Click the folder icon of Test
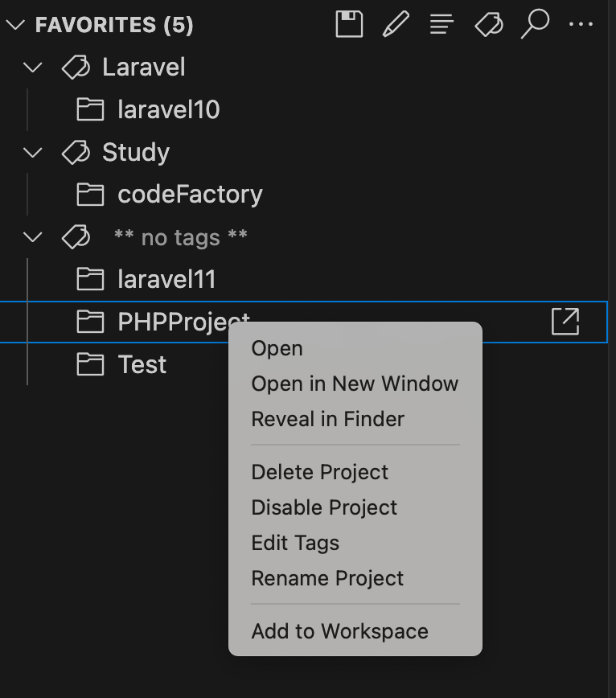Screen dimensions: 616x698 click(x=90, y=364)
